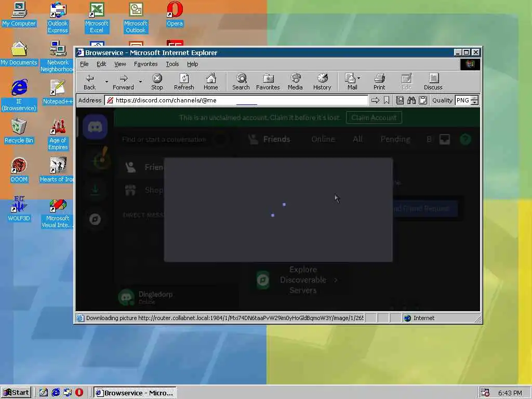Viewport: 532px width, 399px height.
Task: Open the Quality PNG selector box
Action: pos(463,100)
